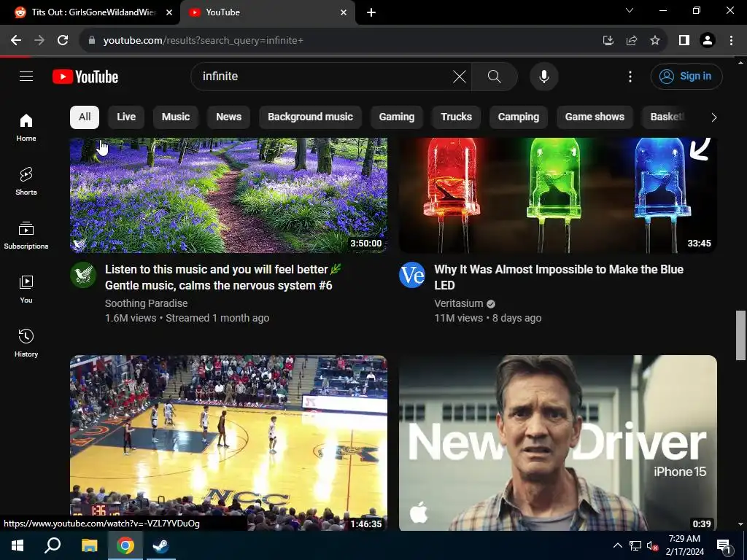Close the Reddit browser tab
Viewport: 747px width, 560px height.
pos(169,12)
